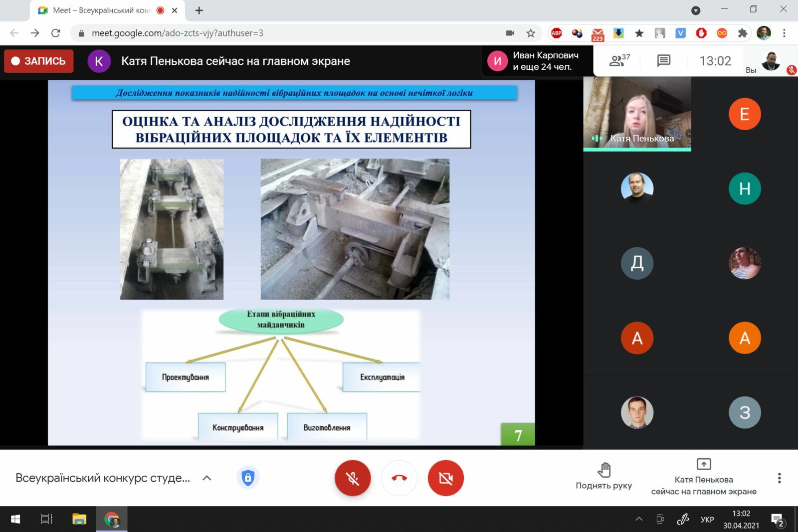
Task: Select the Meet browser tab
Action: click(x=100, y=10)
